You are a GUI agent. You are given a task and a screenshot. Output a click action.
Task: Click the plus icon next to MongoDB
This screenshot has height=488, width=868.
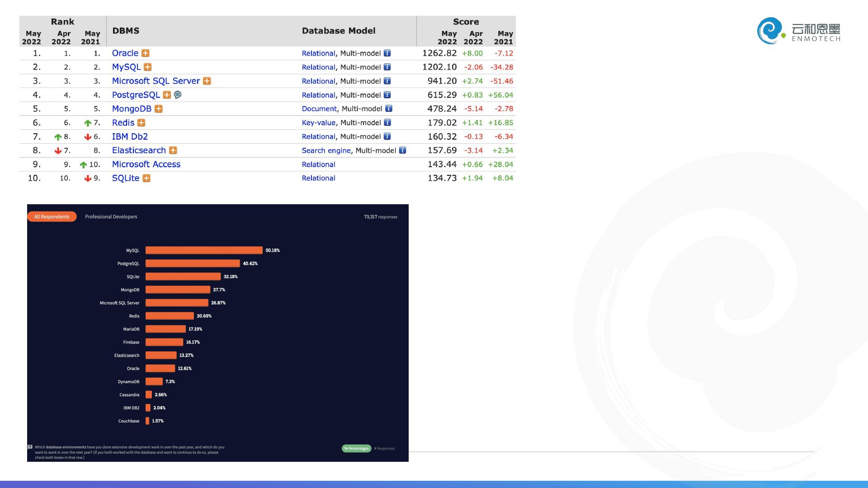click(158, 109)
